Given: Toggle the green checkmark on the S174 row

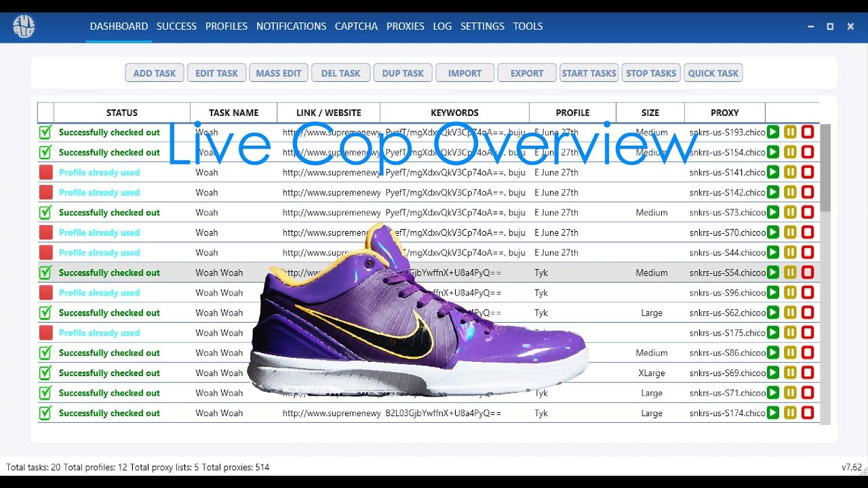Looking at the screenshot, I should pyautogui.click(x=45, y=413).
